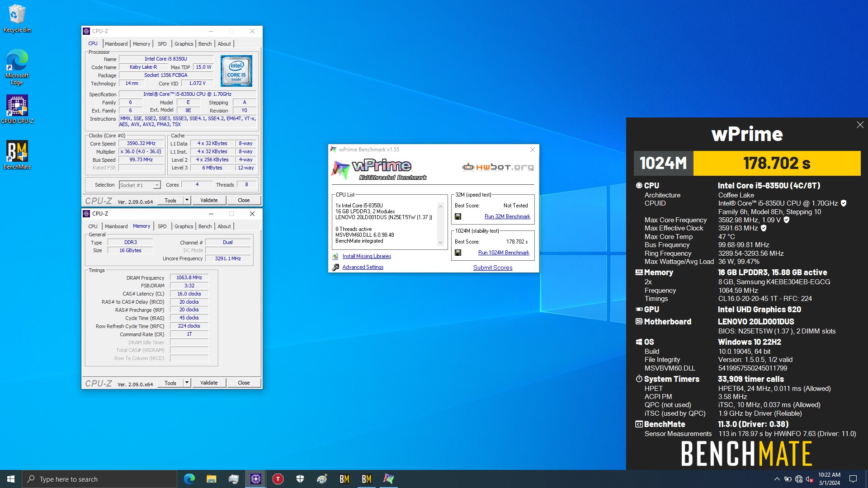Click the save icon next to 32M Best Score

point(458,216)
